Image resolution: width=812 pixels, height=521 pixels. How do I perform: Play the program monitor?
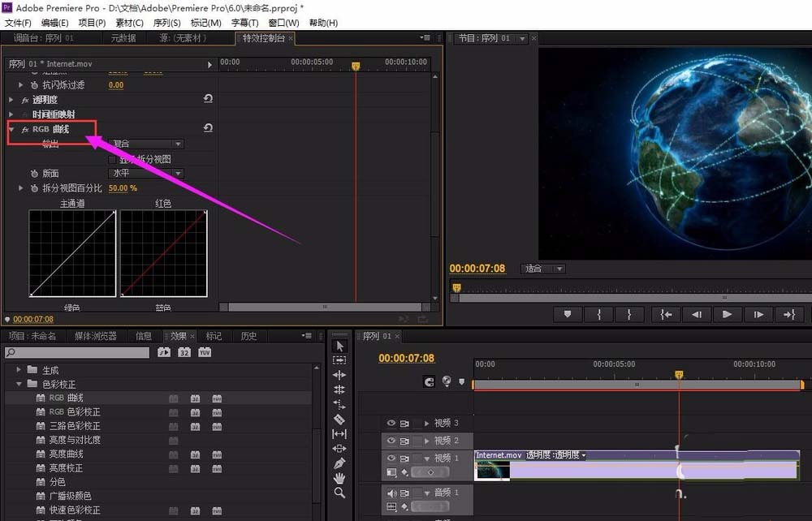pyautogui.click(x=727, y=314)
